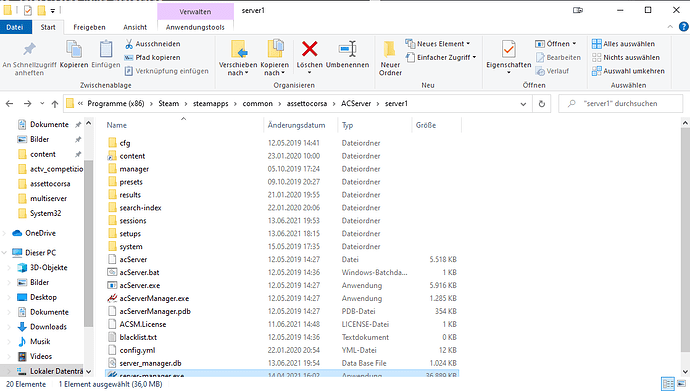Open the Anwendungstools tab

195,27
